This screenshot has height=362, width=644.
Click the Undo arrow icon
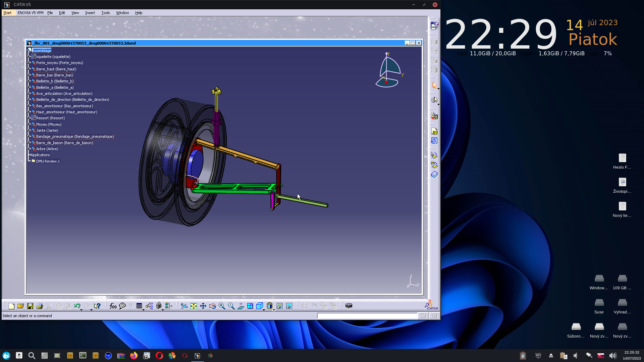tap(77, 306)
